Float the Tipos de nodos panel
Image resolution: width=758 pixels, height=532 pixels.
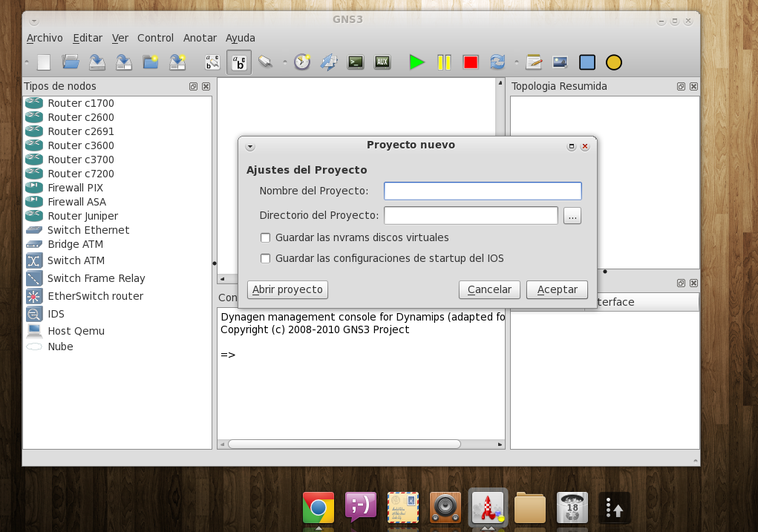click(x=193, y=87)
